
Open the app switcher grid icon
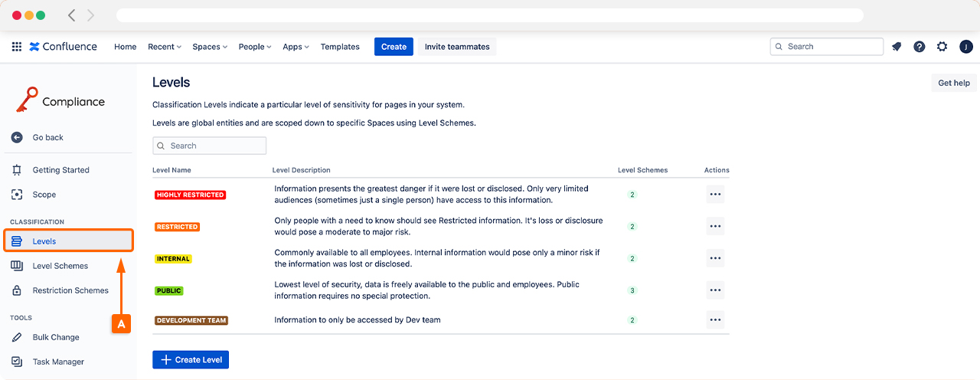click(17, 47)
